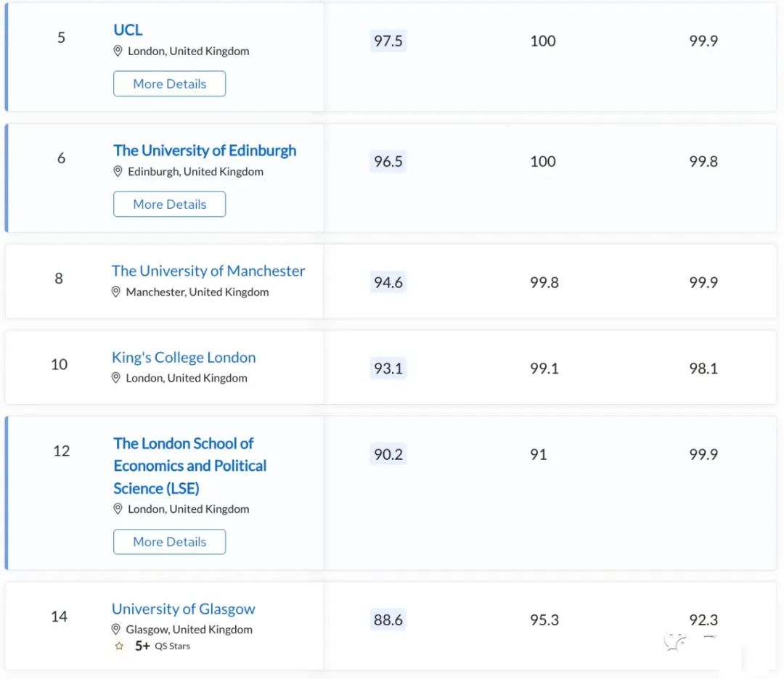784x679 pixels.
Task: Click the location pin under the LSE name
Action: pos(118,509)
